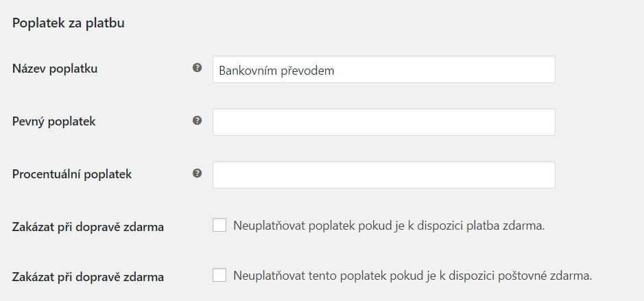Click the 'Pevný poplatek' field label
This screenshot has width=644, height=301.
pos(53,121)
